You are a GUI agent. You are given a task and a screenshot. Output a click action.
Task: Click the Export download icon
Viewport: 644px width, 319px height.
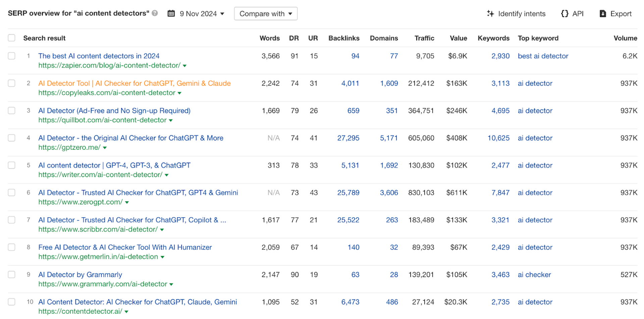pyautogui.click(x=603, y=13)
